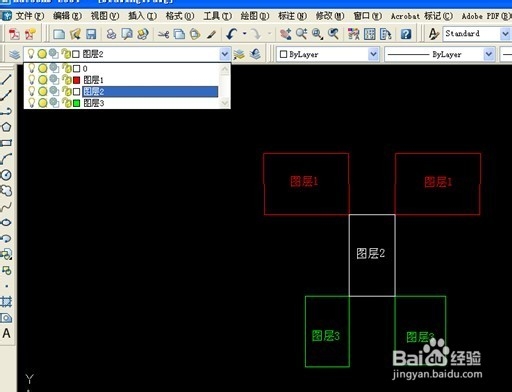This screenshot has height=392, width=512.
Task: Open 编辑 (Edit) menu
Action: tap(67, 16)
